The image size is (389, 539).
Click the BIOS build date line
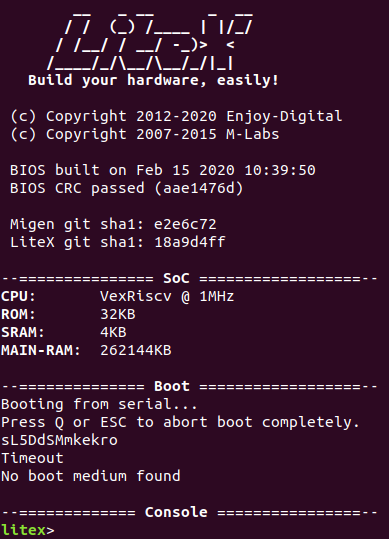[x=163, y=170]
